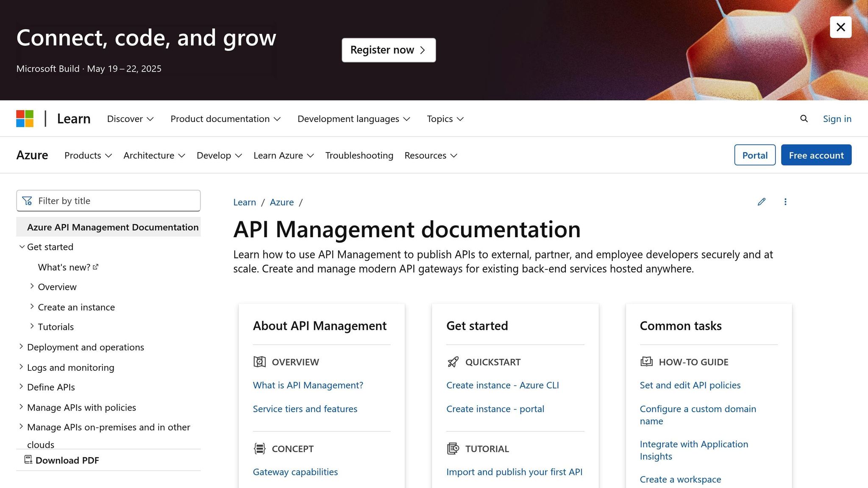Viewport: 868px width, 488px height.
Task: Open the Development languages dropdown
Action: point(354,119)
